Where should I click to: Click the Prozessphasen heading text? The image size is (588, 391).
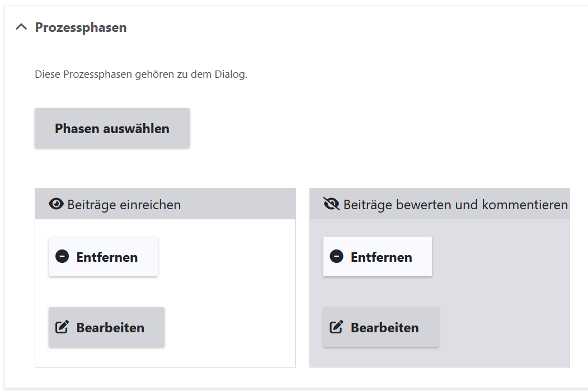tap(81, 27)
